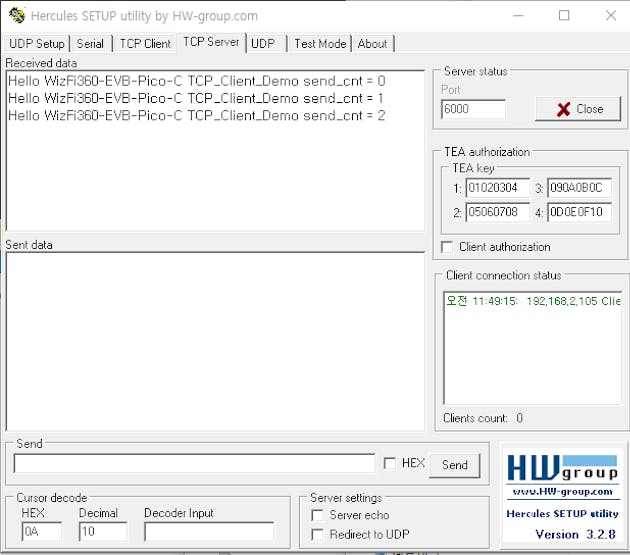Close the Hercules window
This screenshot has width=630, height=555.
click(x=611, y=16)
